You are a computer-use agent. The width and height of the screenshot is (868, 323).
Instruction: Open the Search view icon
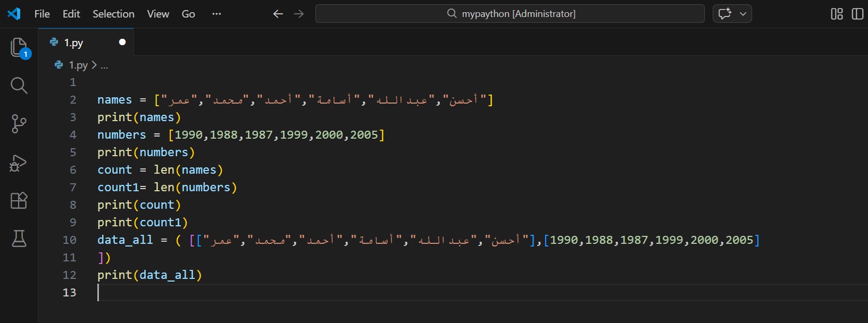(19, 86)
